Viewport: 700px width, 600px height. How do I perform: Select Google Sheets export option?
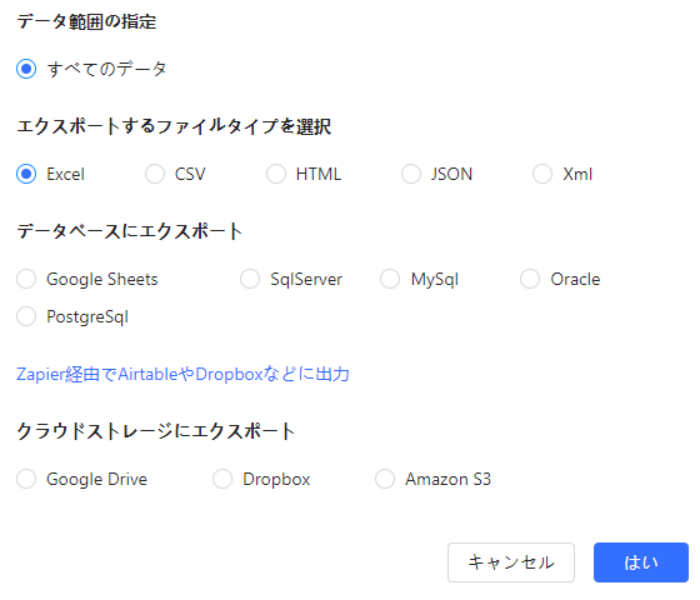click(x=27, y=279)
